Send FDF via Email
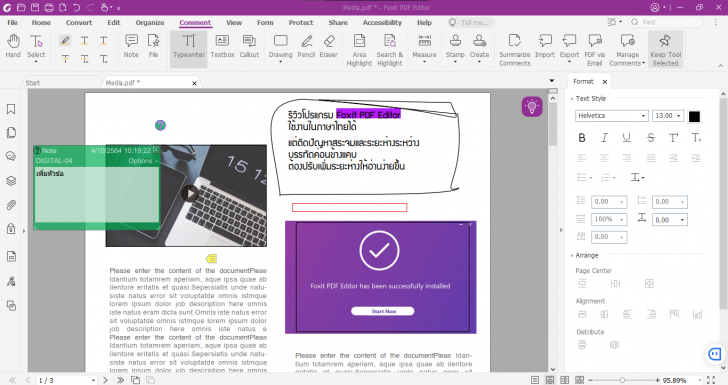This screenshot has width=728, height=385. (594, 50)
